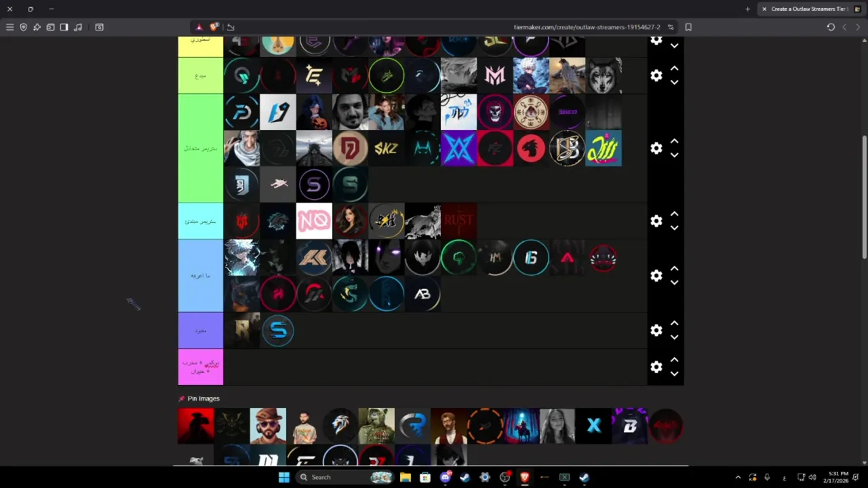Click the pin icon in browser toolbar
Screen dimensions: 868x488
(37, 27)
